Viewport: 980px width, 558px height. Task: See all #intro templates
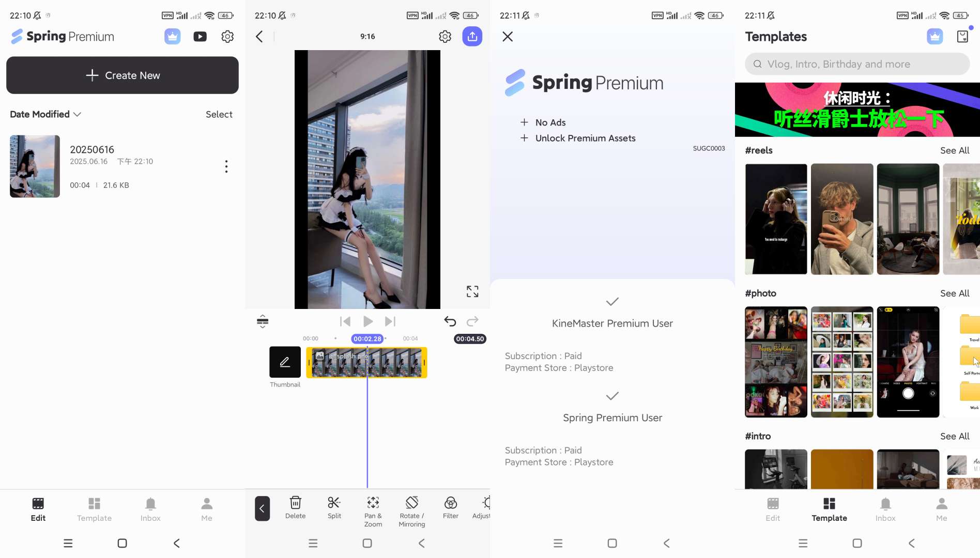click(955, 437)
